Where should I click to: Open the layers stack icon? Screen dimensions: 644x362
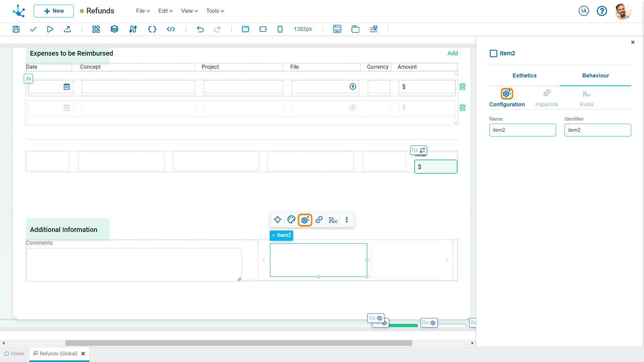[114, 29]
